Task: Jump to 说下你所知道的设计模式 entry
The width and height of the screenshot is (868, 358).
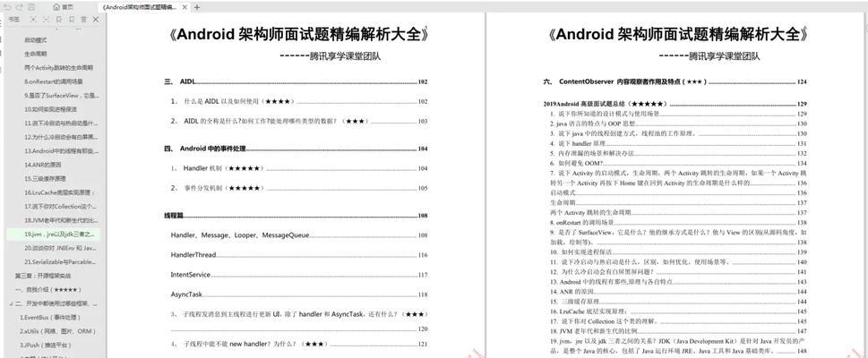Action: click(678, 114)
